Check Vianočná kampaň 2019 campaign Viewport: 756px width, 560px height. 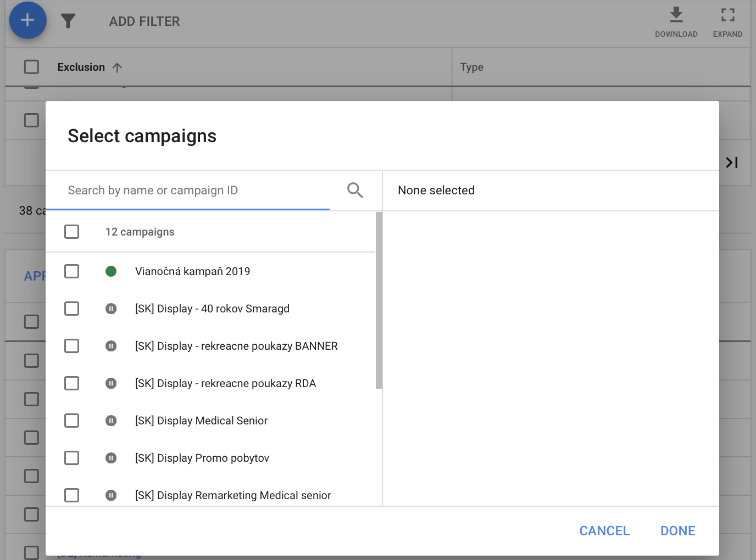tap(72, 271)
